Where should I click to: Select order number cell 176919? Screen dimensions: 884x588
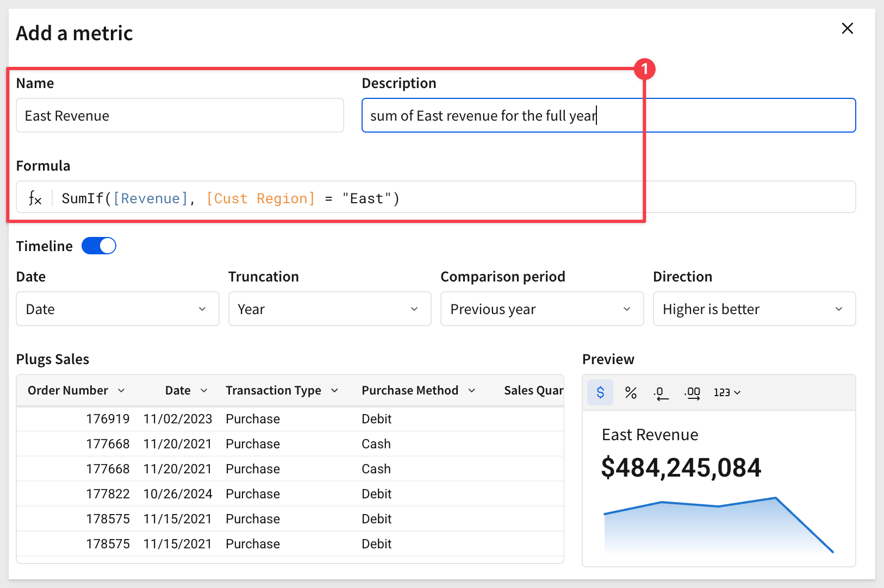pyautogui.click(x=108, y=419)
